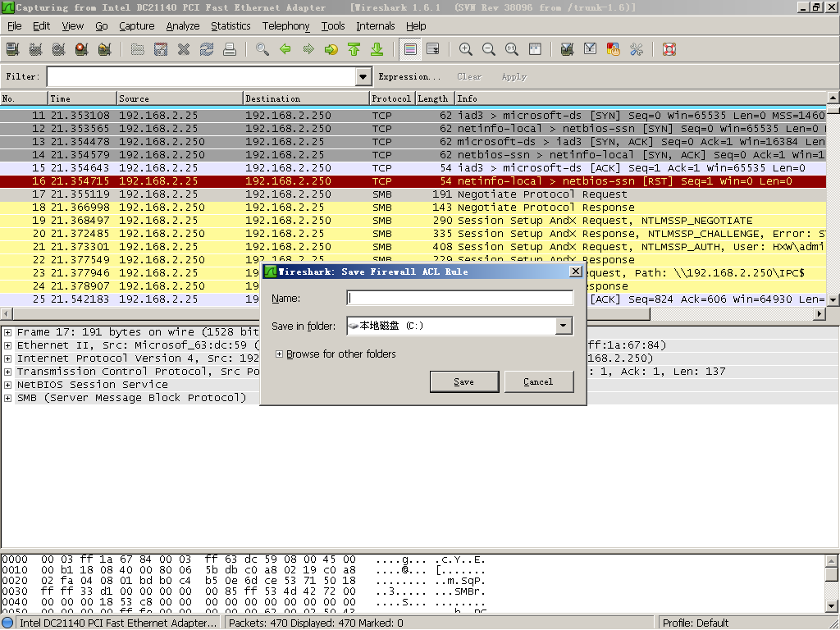
Task: Go back in packet history arrow
Action: click(x=285, y=49)
